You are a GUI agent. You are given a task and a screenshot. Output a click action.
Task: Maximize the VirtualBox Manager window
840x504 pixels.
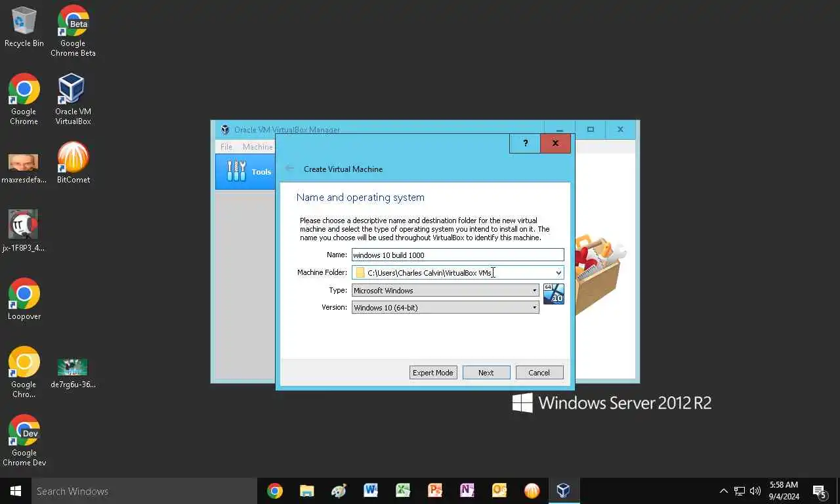click(591, 129)
